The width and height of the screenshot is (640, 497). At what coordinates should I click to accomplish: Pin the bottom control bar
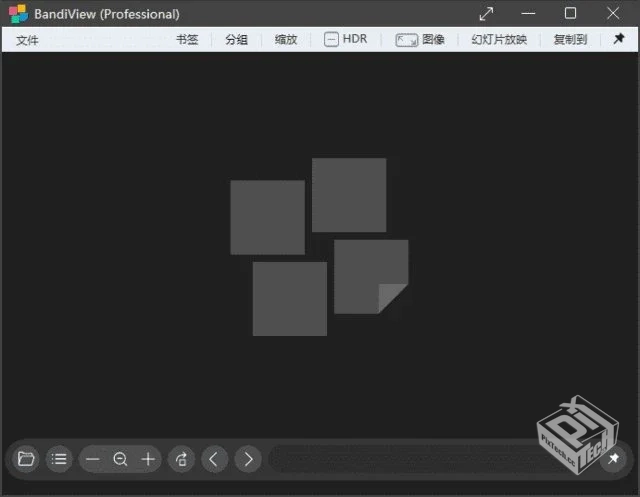click(613, 459)
